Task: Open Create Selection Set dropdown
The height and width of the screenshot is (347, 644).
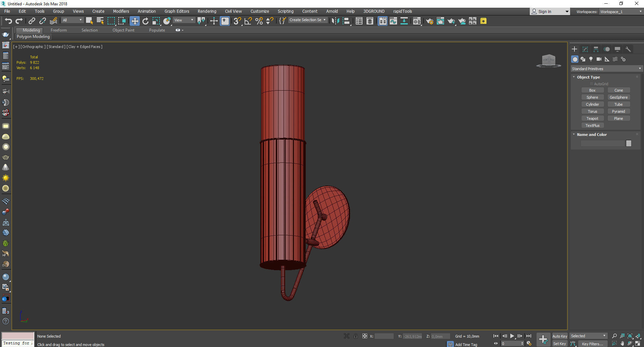Action: 308,20
